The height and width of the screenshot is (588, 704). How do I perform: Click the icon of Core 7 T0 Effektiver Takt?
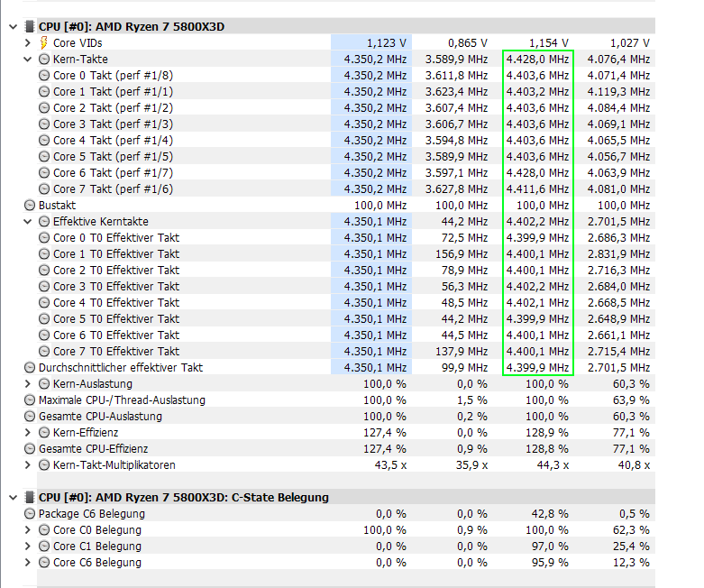click(44, 352)
